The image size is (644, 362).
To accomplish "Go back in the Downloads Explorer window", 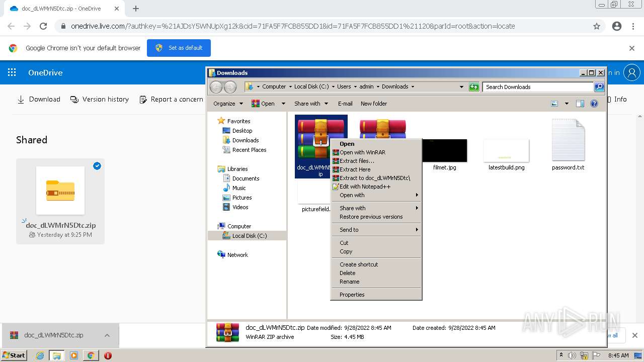I will pyautogui.click(x=216, y=87).
